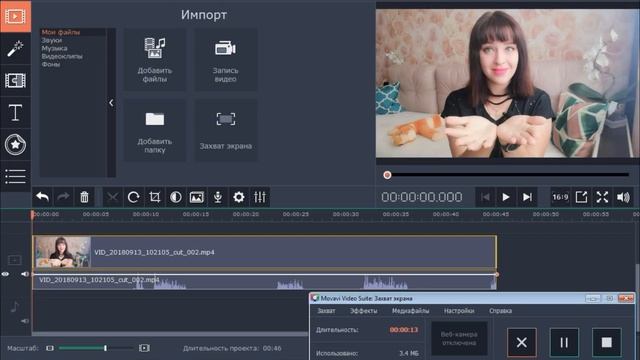Click the preview seek bar handle

387,175
